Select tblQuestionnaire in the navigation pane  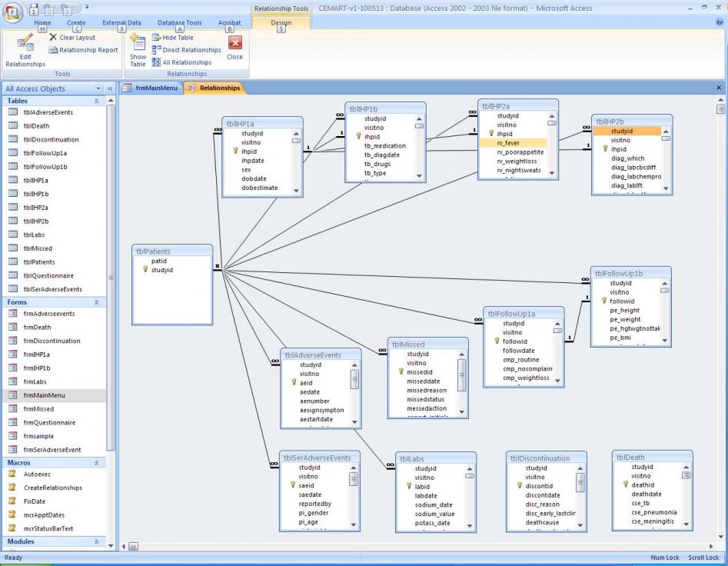point(55,275)
